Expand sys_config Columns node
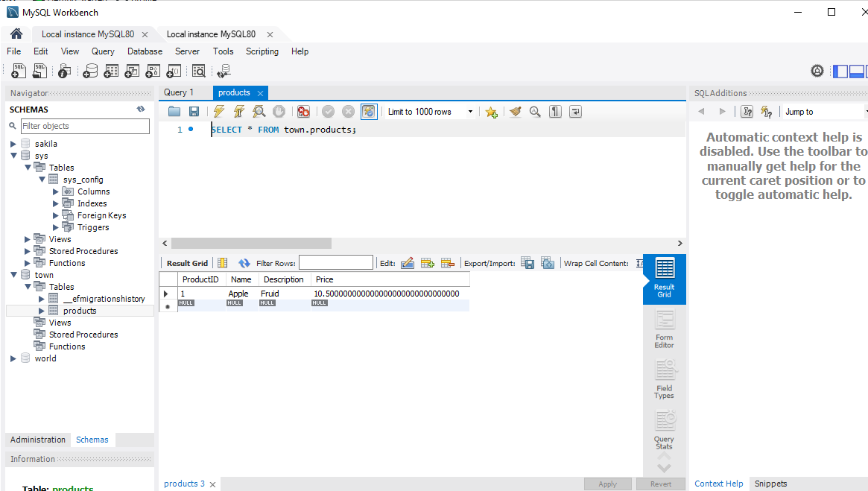The height and width of the screenshot is (491, 868). [55, 191]
